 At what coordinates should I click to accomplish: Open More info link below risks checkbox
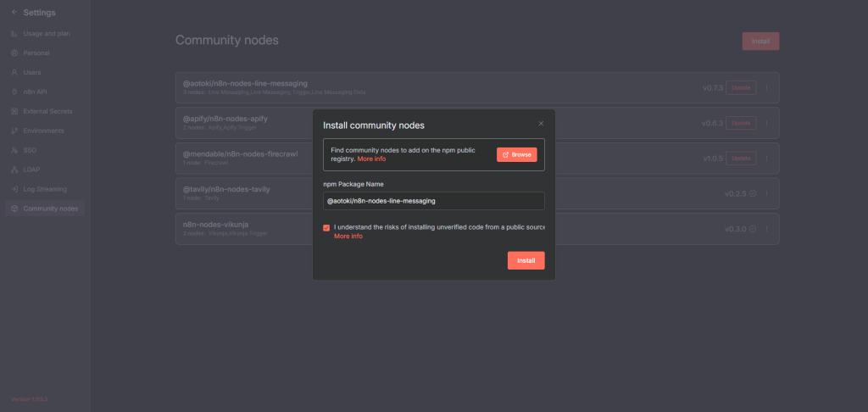pyautogui.click(x=348, y=237)
